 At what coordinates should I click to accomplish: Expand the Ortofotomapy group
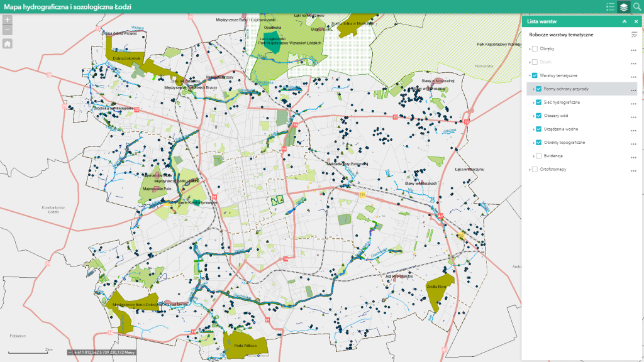(x=529, y=169)
